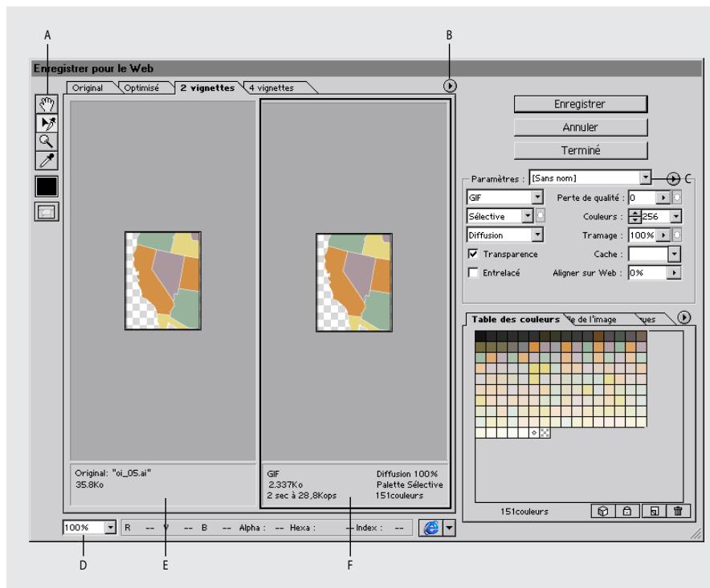Click the Aligner sur Web 0% field
Viewport: 710px width, 588px height.
(648, 272)
